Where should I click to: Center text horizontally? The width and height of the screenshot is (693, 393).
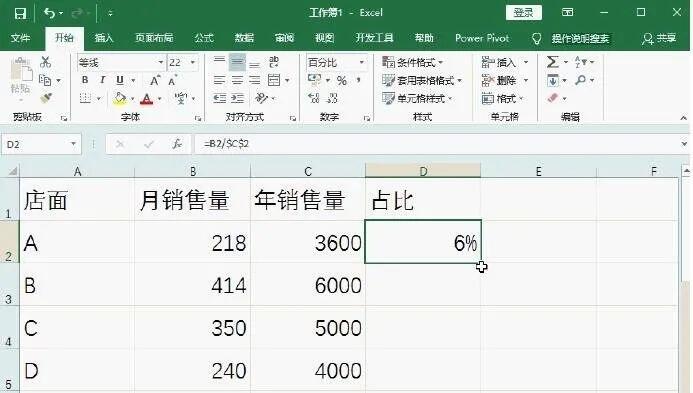click(237, 80)
